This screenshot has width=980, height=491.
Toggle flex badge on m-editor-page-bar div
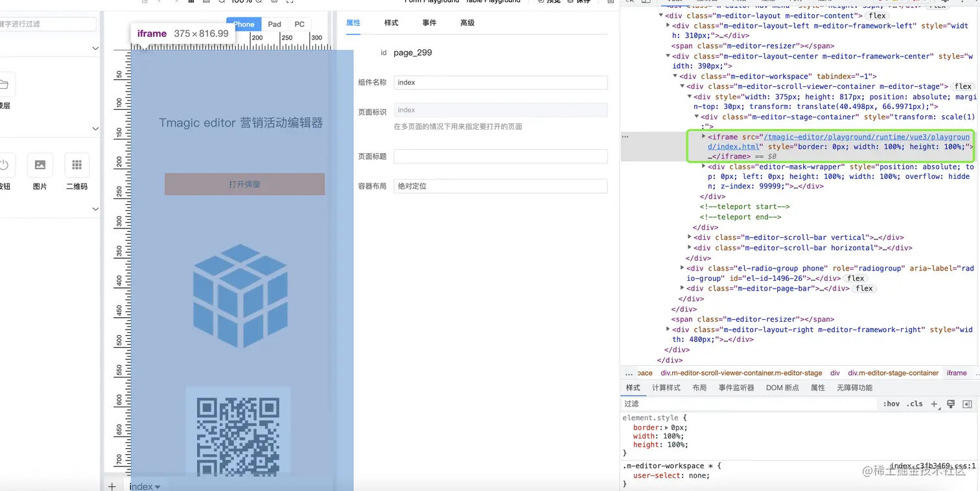[x=865, y=289]
